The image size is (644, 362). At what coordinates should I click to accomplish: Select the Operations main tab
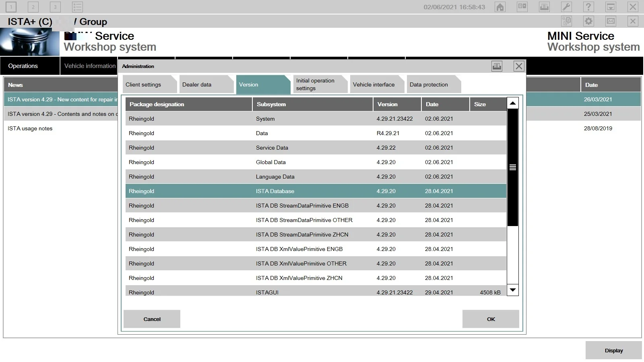pyautogui.click(x=30, y=66)
